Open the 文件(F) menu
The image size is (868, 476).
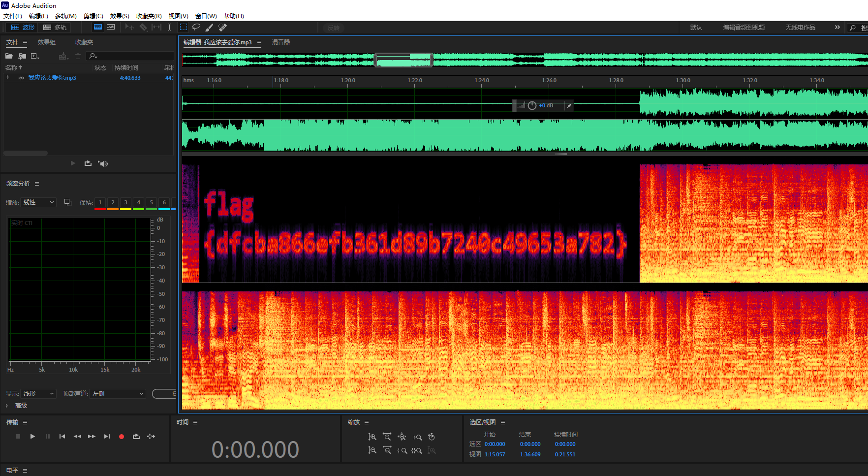[x=13, y=16]
